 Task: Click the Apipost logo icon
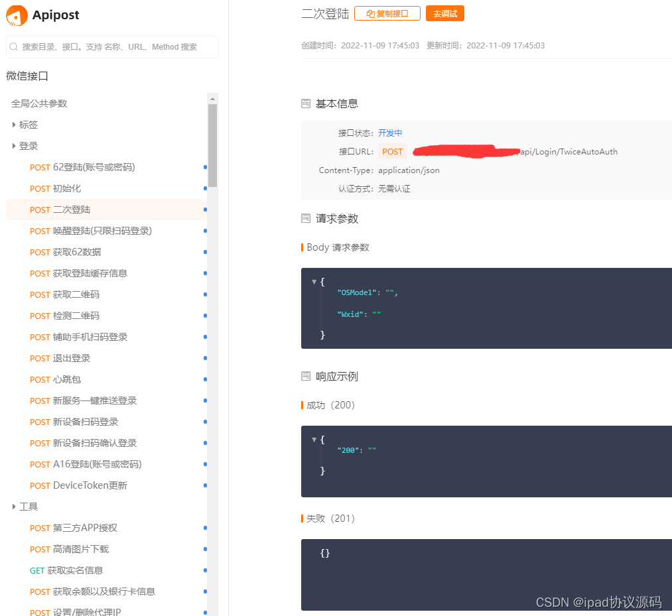(x=17, y=15)
